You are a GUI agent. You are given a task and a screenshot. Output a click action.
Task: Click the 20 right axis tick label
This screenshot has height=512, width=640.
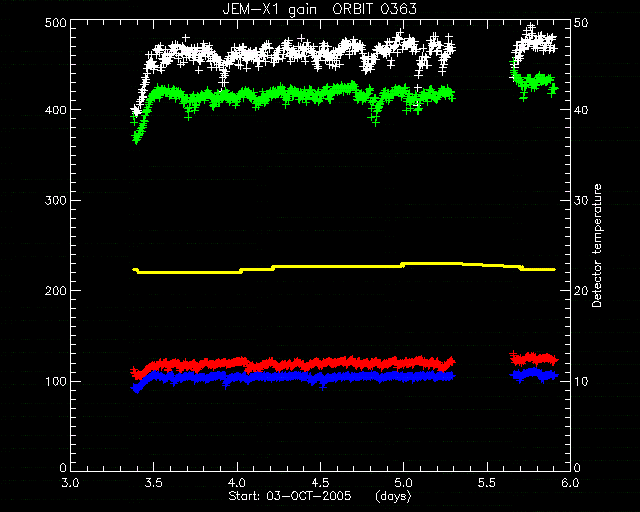point(581,291)
